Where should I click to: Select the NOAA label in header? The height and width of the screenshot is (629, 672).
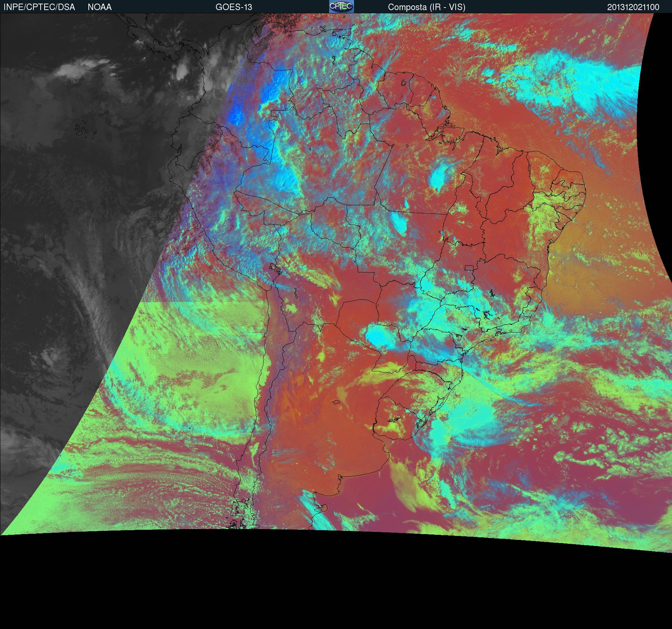[x=100, y=7]
